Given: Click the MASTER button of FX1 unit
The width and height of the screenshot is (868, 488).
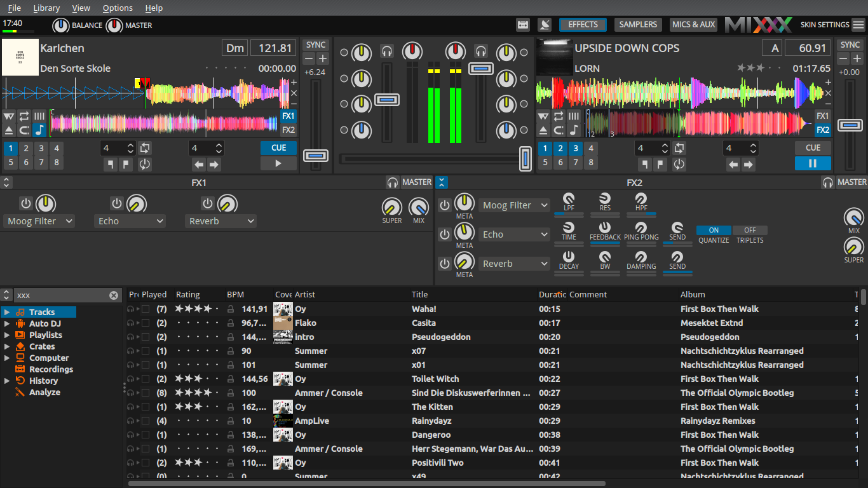Looking at the screenshot, I should tap(417, 182).
